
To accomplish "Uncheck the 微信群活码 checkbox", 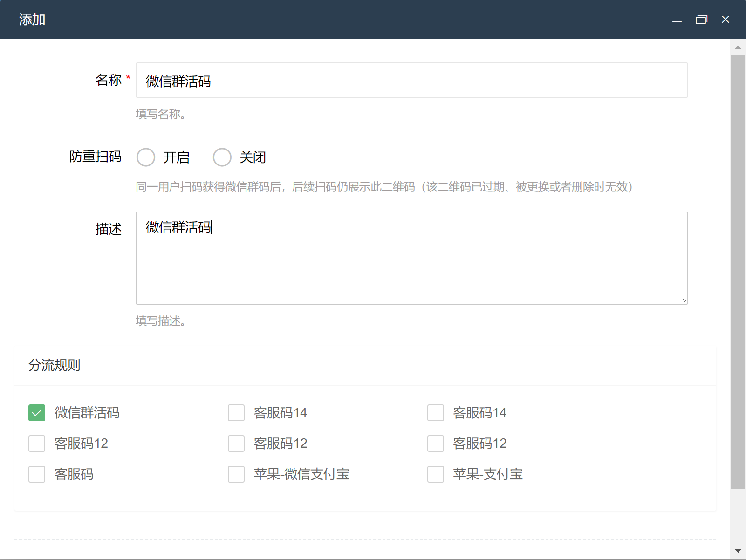I will point(37,413).
